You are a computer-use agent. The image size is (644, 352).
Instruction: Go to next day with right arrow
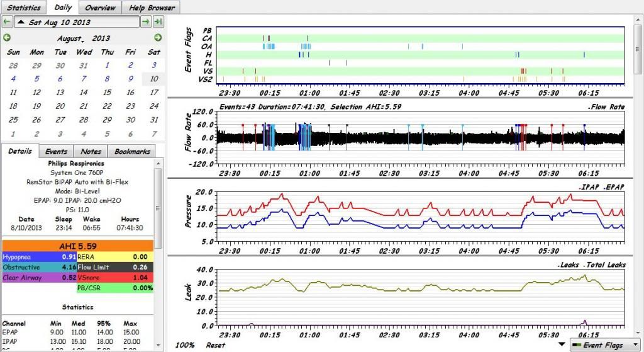[x=145, y=22]
